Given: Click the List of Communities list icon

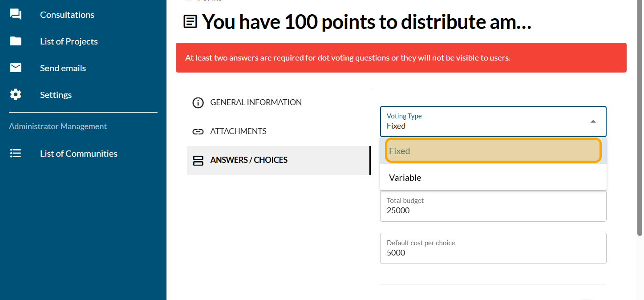Looking at the screenshot, I should [x=16, y=154].
